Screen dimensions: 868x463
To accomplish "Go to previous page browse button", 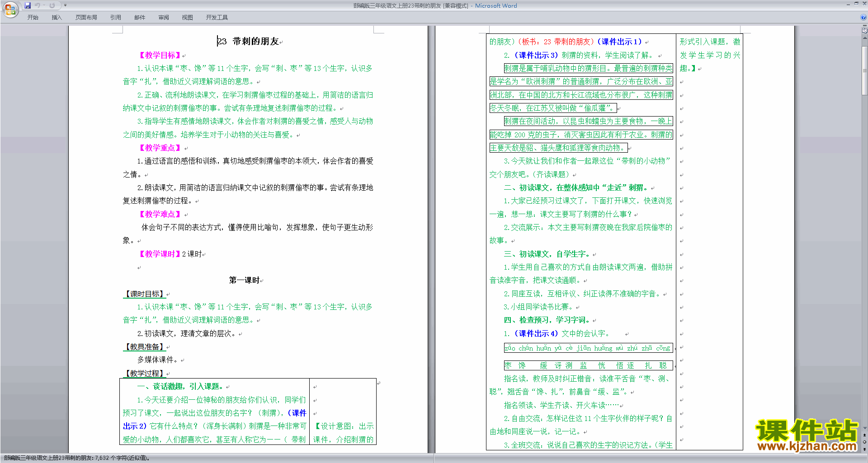I will pyautogui.click(x=864, y=435).
